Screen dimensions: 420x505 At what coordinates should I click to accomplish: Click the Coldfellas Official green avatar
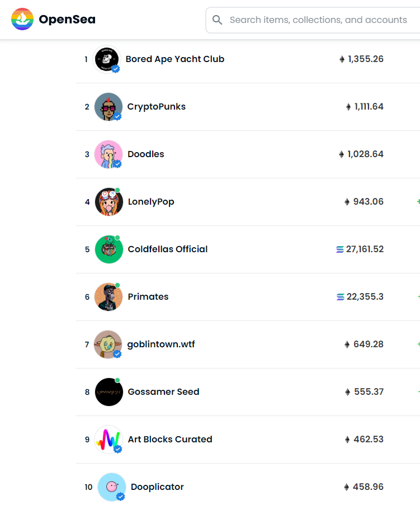coord(108,249)
